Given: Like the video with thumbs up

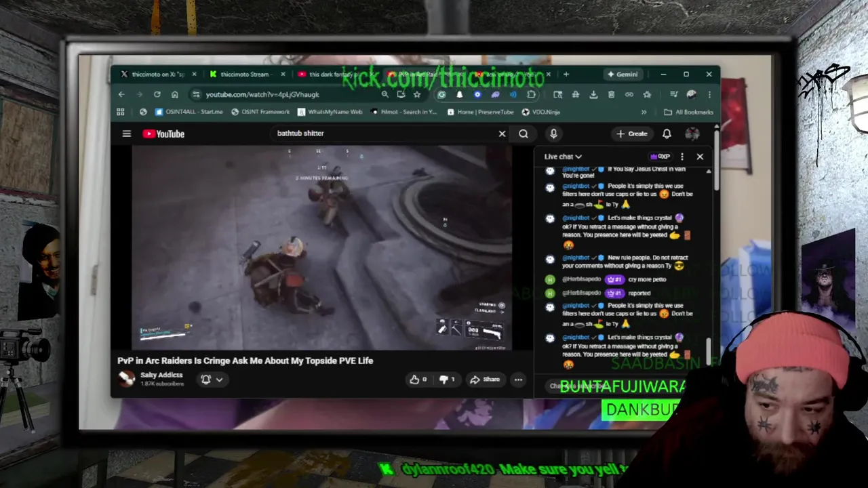Looking at the screenshot, I should click(418, 380).
